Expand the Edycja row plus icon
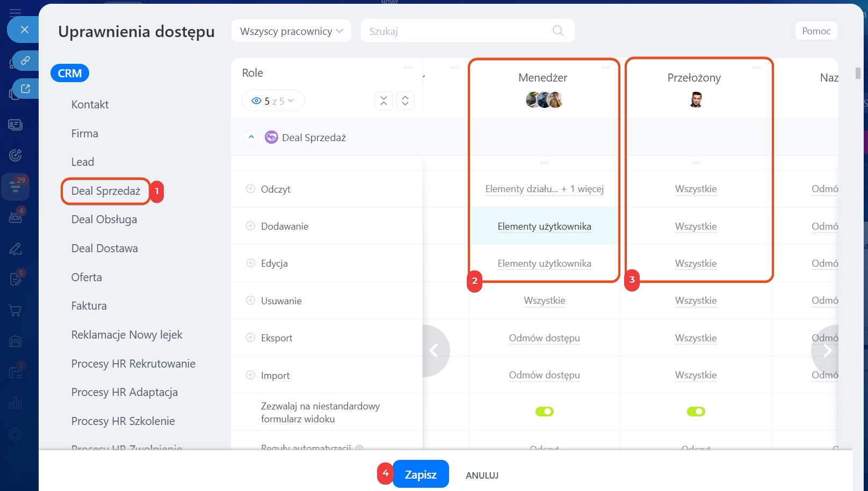The image size is (868, 491). click(250, 263)
